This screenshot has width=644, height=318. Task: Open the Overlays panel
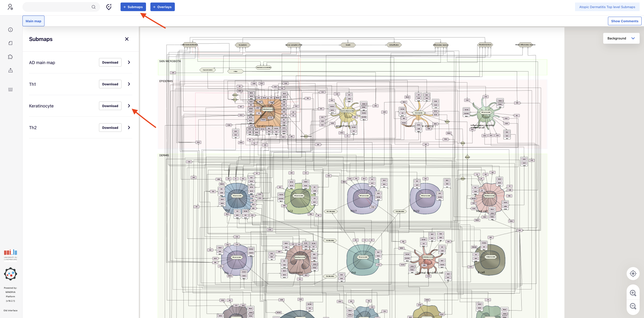[x=162, y=7]
